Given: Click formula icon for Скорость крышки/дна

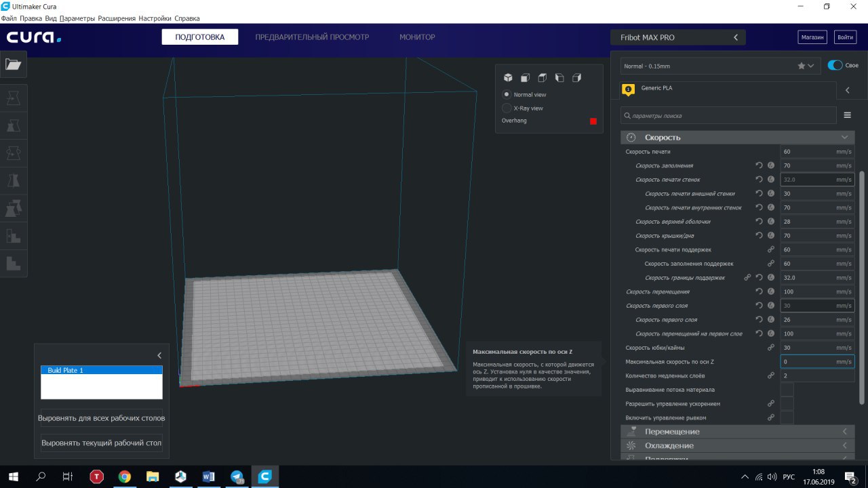Looking at the screenshot, I should coord(771,235).
